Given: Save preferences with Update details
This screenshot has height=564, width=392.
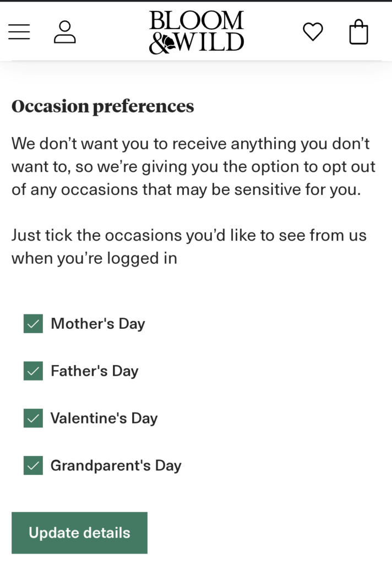Looking at the screenshot, I should 79,533.
